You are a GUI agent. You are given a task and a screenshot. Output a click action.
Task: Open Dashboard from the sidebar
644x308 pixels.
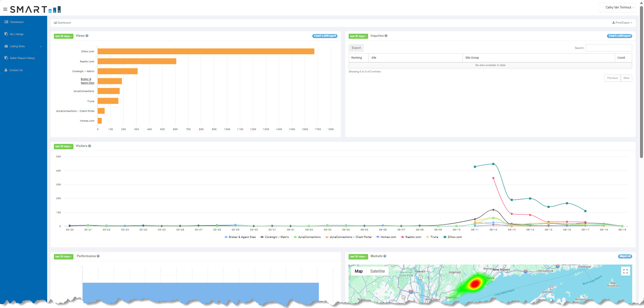17,22
